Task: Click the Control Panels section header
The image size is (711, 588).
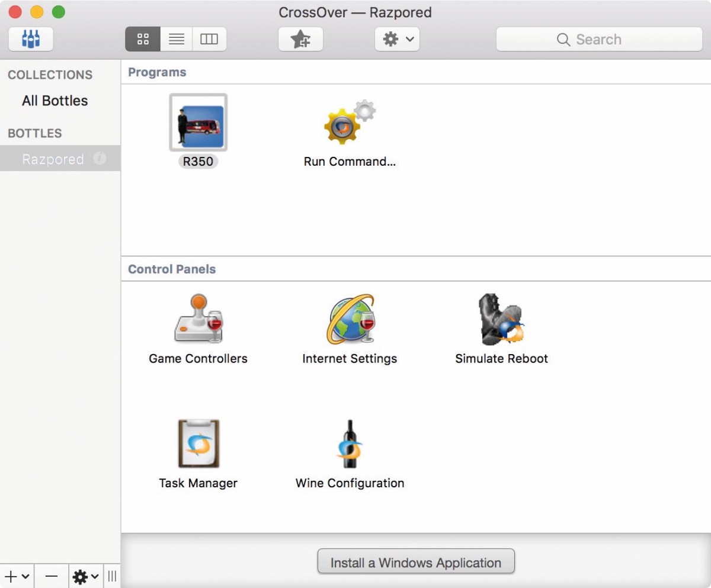Action: (x=172, y=269)
